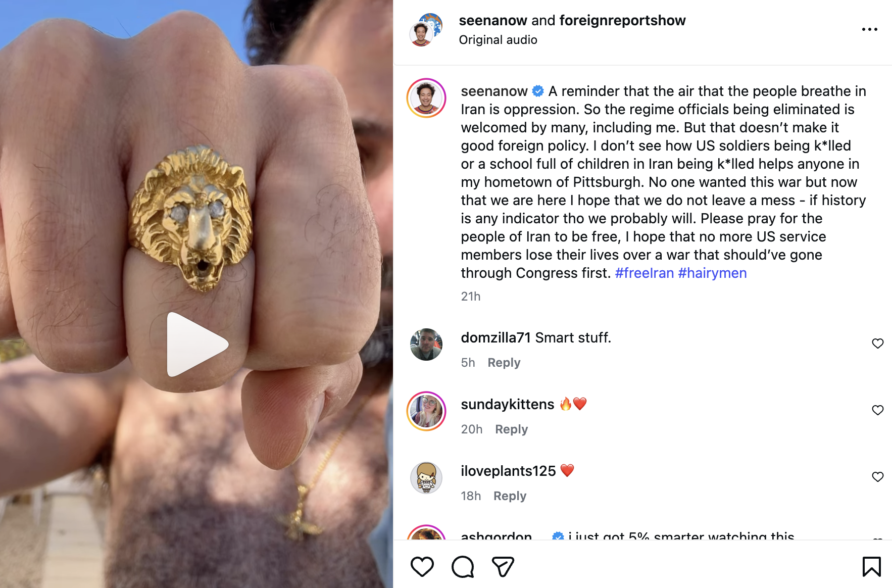Image resolution: width=892 pixels, height=588 pixels.
Task: Reply to sundaykittens' comment
Action: pyautogui.click(x=511, y=429)
